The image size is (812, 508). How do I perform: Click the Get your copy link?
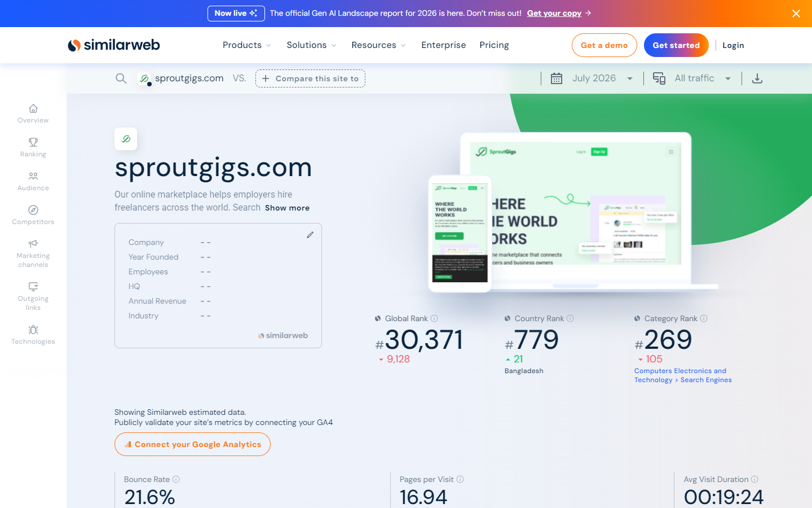click(x=554, y=13)
